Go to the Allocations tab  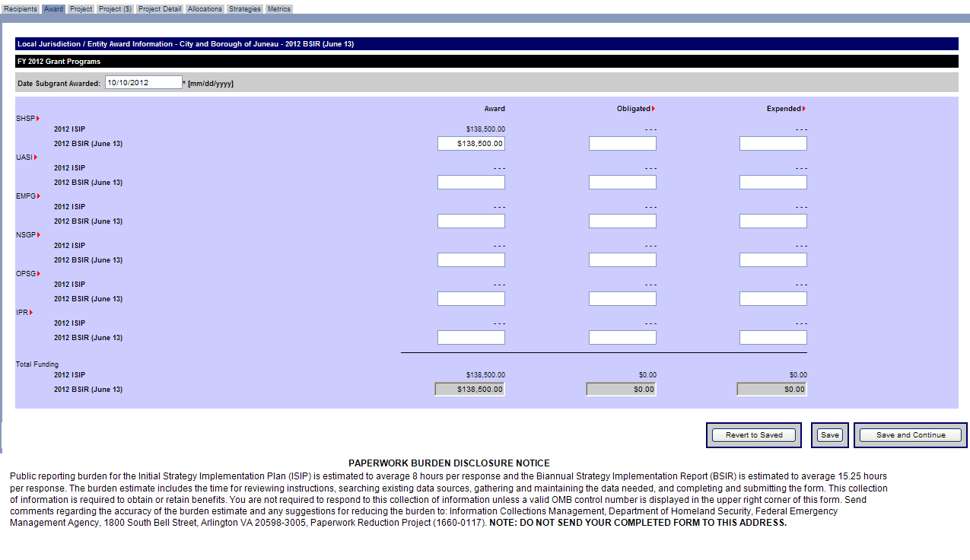(x=205, y=9)
